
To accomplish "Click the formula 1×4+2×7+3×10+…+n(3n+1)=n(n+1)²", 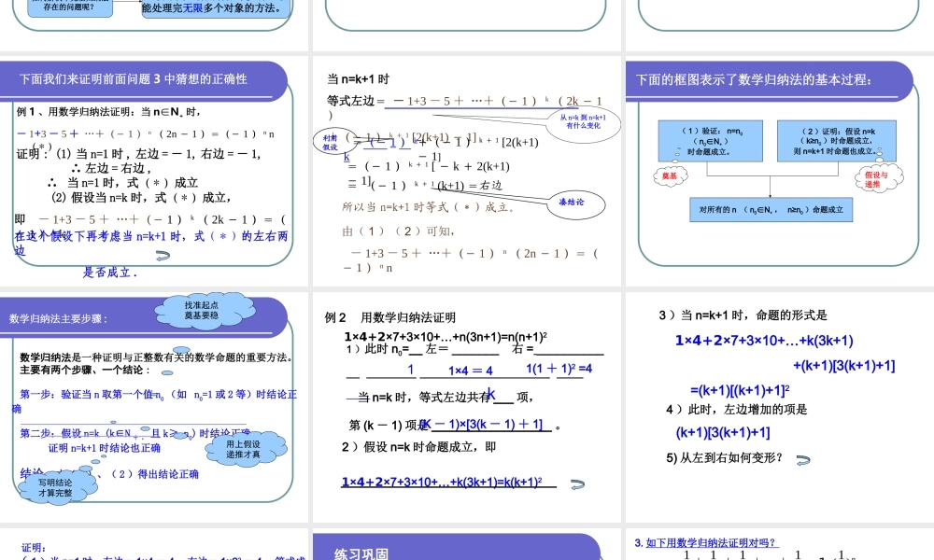I will click(446, 336).
